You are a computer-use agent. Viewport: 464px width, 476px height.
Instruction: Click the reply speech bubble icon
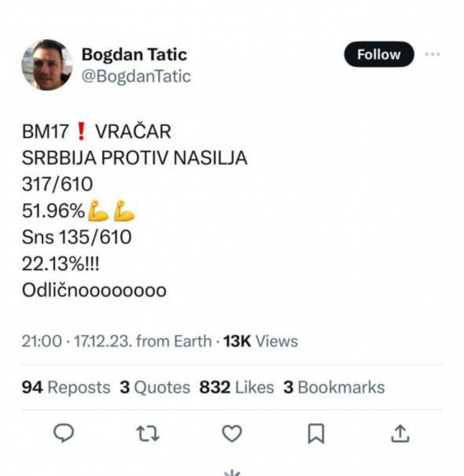point(63,433)
